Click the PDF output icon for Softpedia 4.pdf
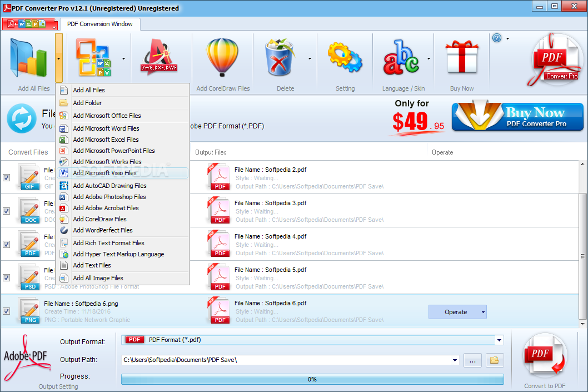 [x=218, y=244]
